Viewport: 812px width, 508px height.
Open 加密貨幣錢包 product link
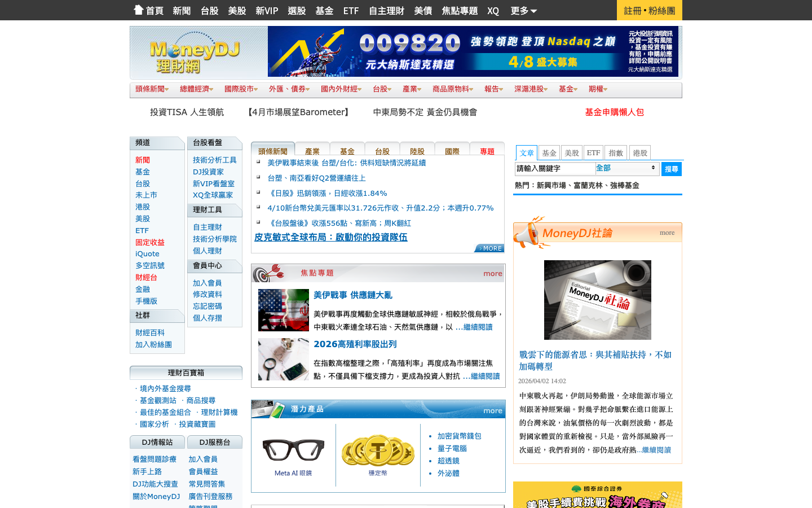[460, 436]
